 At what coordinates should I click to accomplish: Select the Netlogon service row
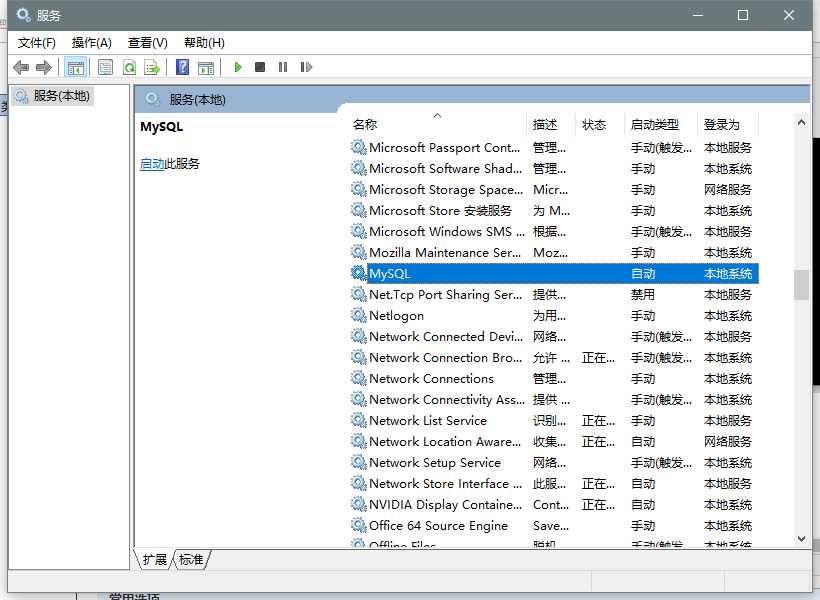(553, 315)
